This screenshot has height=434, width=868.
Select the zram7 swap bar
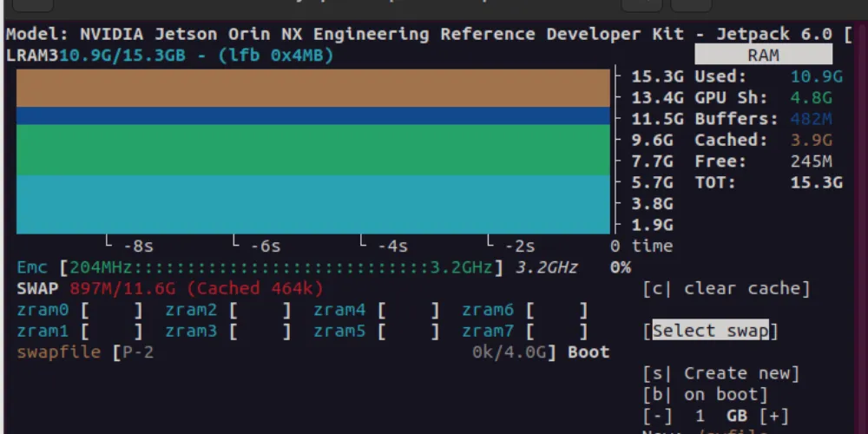(557, 331)
